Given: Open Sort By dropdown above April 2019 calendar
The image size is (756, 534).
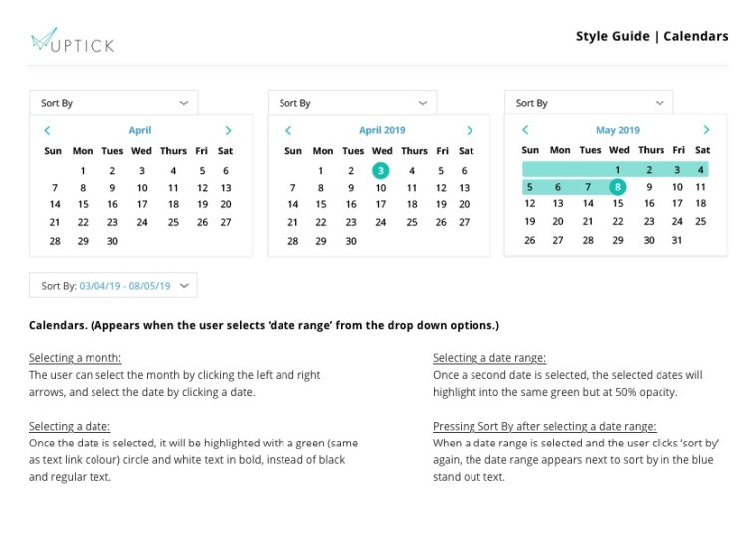Looking at the screenshot, I should (x=352, y=103).
